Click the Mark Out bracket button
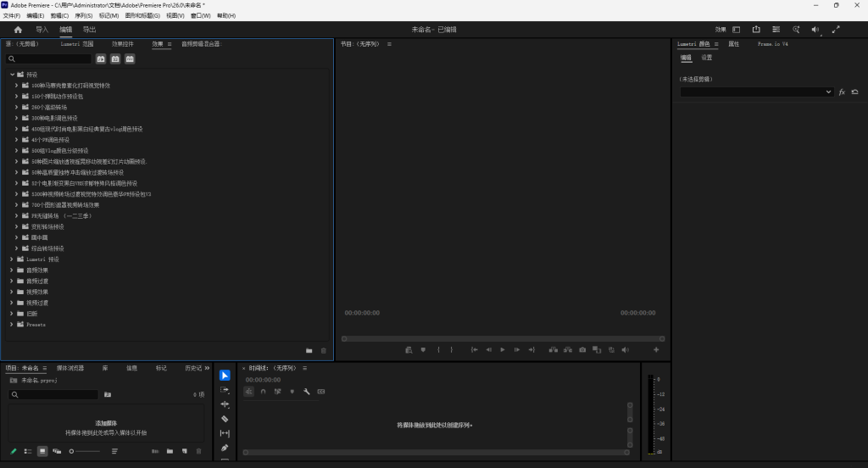 coord(451,349)
